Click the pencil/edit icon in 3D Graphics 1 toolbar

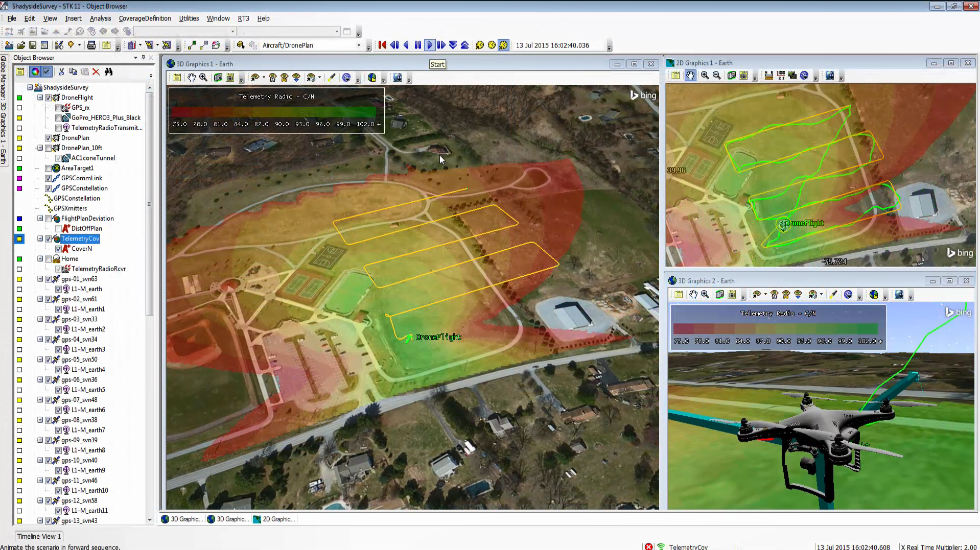tap(332, 78)
